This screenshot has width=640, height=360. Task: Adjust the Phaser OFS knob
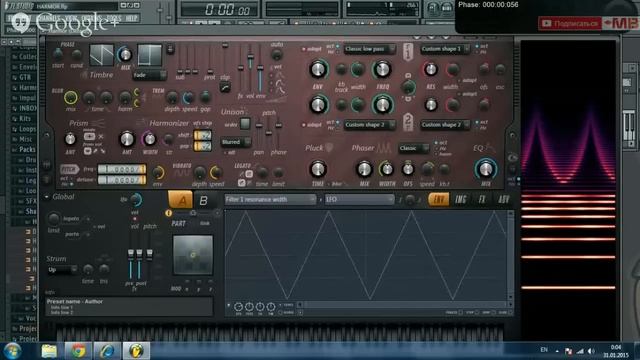click(x=408, y=169)
